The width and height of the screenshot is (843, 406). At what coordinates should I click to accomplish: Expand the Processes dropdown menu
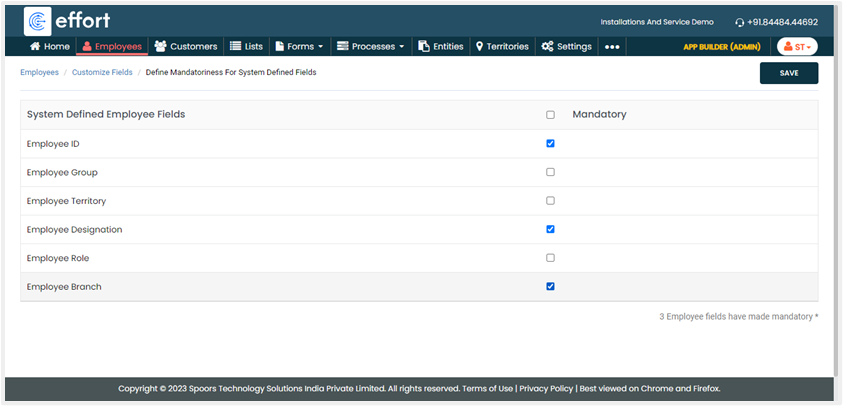(x=371, y=46)
